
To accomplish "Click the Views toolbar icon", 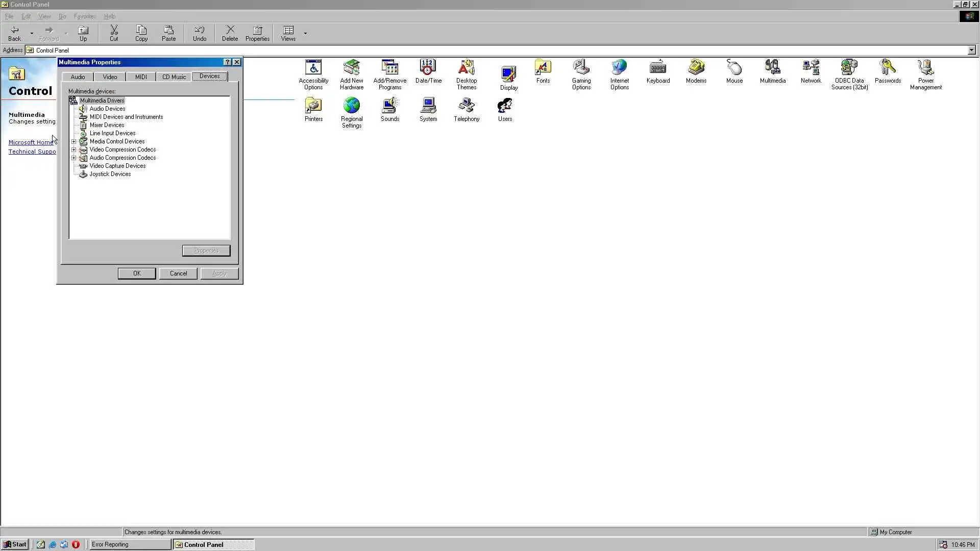I will (x=288, y=33).
